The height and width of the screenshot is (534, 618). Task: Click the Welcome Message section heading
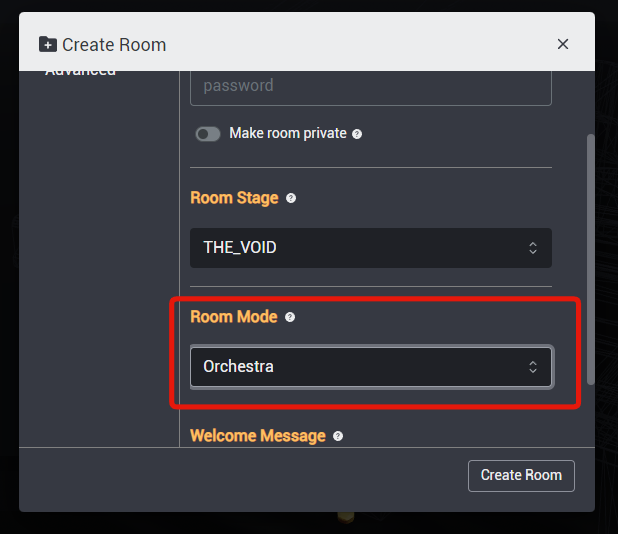pyautogui.click(x=258, y=436)
